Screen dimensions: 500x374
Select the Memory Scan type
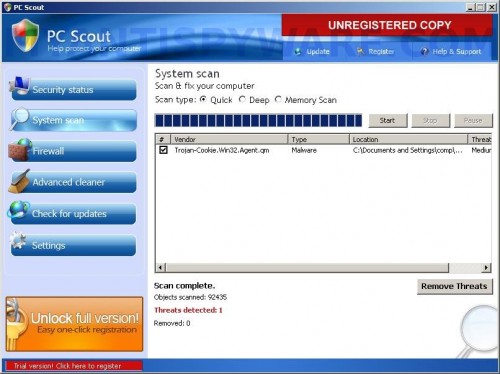[x=278, y=99]
